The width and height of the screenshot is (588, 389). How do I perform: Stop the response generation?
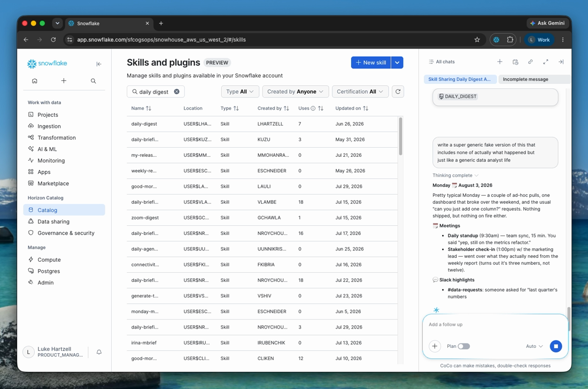pos(556,346)
